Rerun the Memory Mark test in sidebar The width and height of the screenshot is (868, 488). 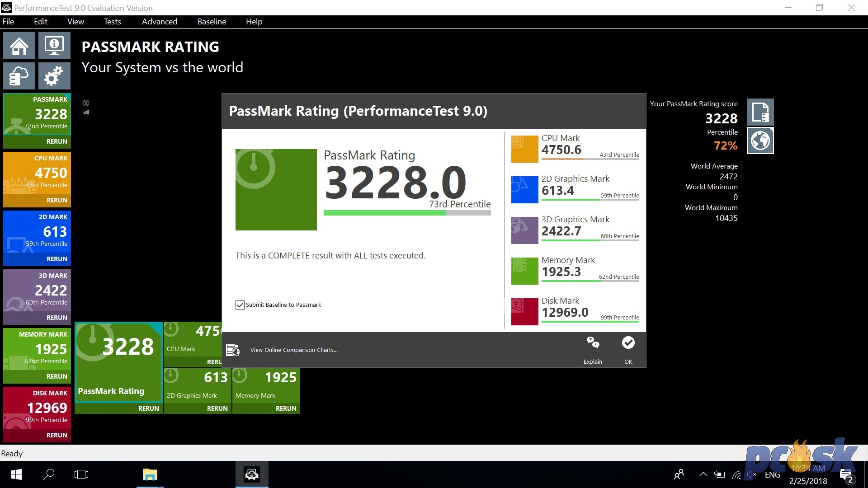point(57,376)
